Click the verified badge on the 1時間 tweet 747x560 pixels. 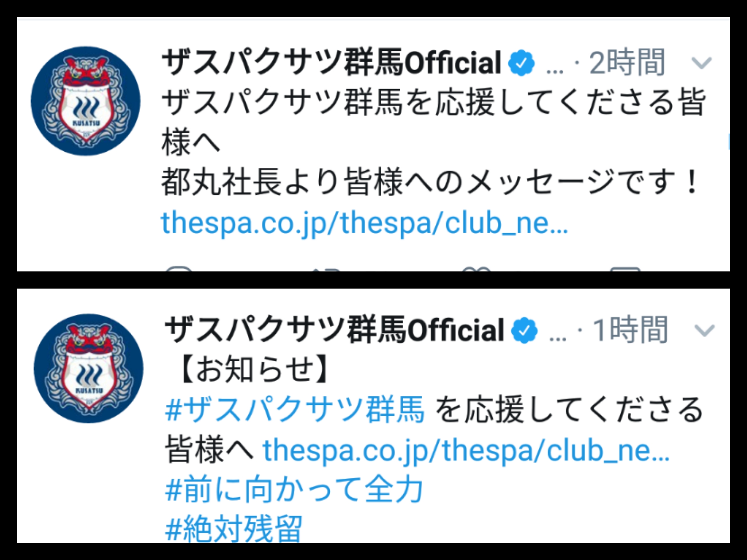click(524, 330)
